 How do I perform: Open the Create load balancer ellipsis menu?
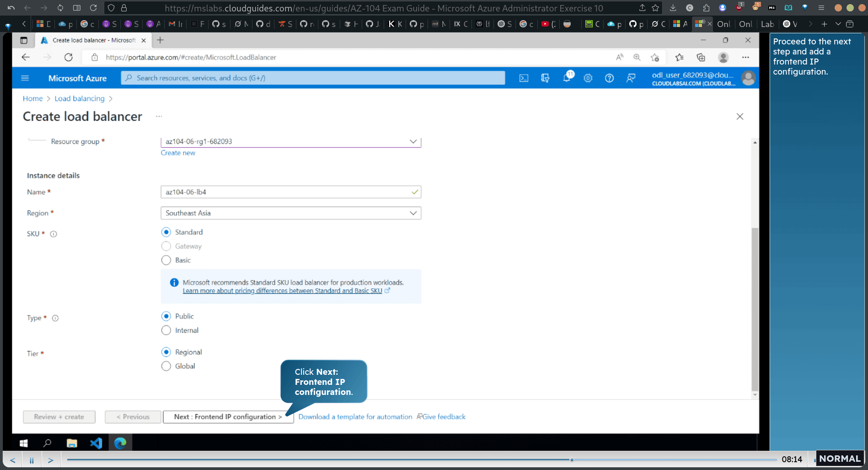159,116
